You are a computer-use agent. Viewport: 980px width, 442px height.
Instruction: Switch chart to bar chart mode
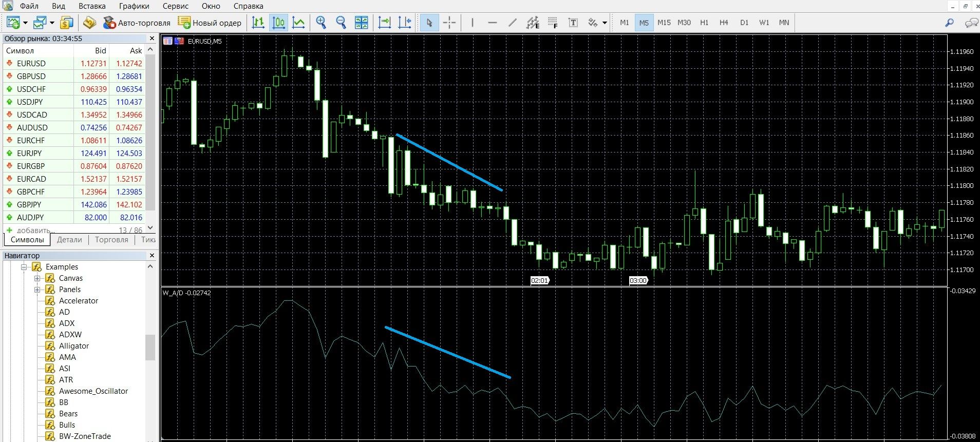click(258, 23)
